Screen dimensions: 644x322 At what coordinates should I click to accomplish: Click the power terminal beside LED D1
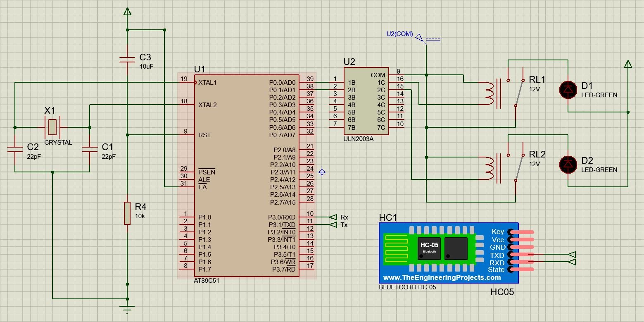click(x=628, y=64)
